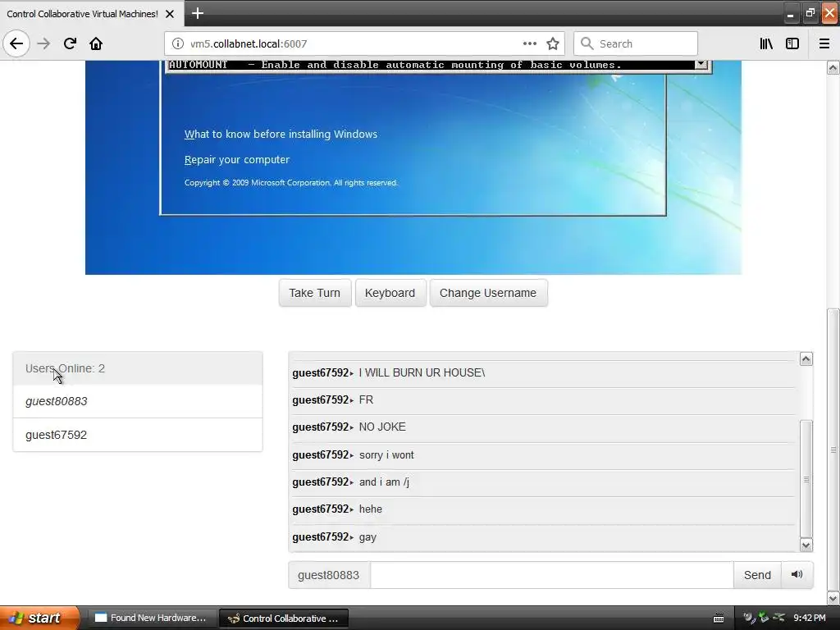Reload the current page
Viewport: 840px width, 630px height.
pyautogui.click(x=70, y=43)
